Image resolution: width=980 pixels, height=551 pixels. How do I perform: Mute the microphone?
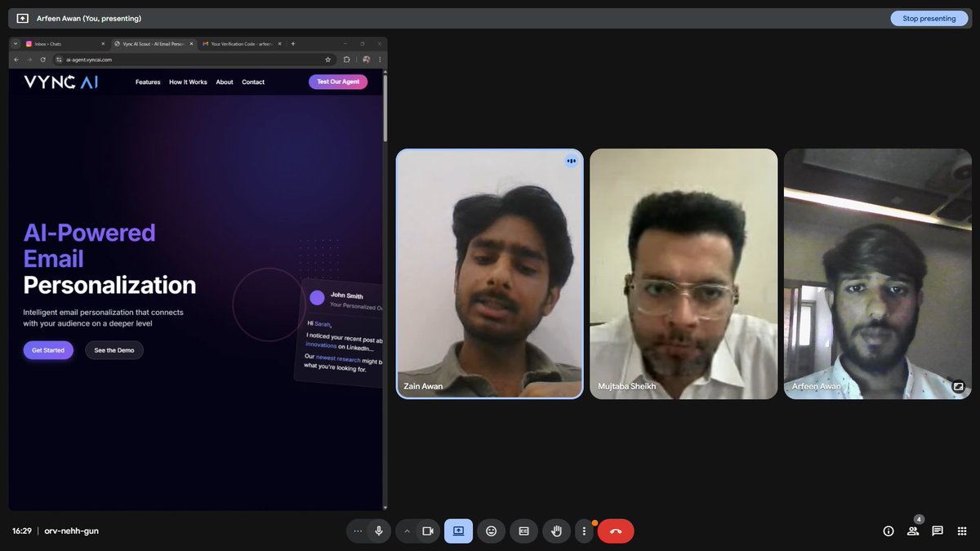click(x=378, y=531)
